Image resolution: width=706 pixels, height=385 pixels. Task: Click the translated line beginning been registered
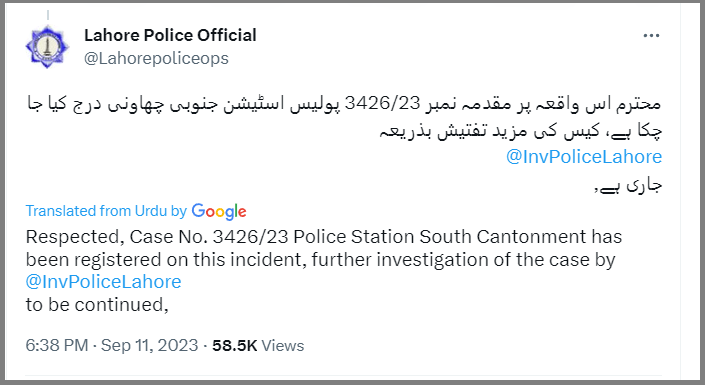coord(321,260)
